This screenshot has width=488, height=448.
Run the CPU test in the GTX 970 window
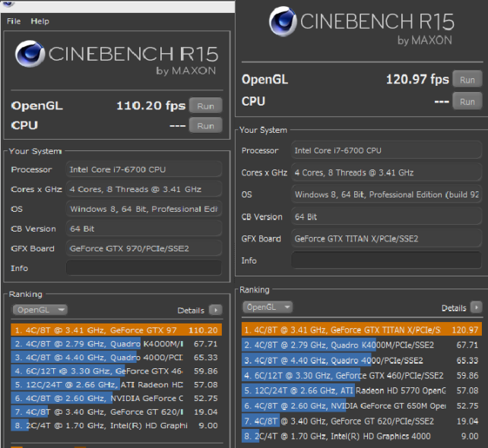205,125
